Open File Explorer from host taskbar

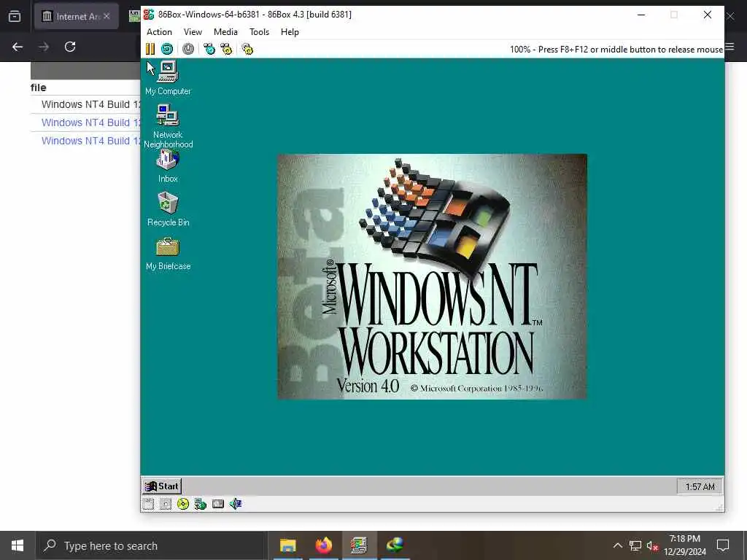287,545
